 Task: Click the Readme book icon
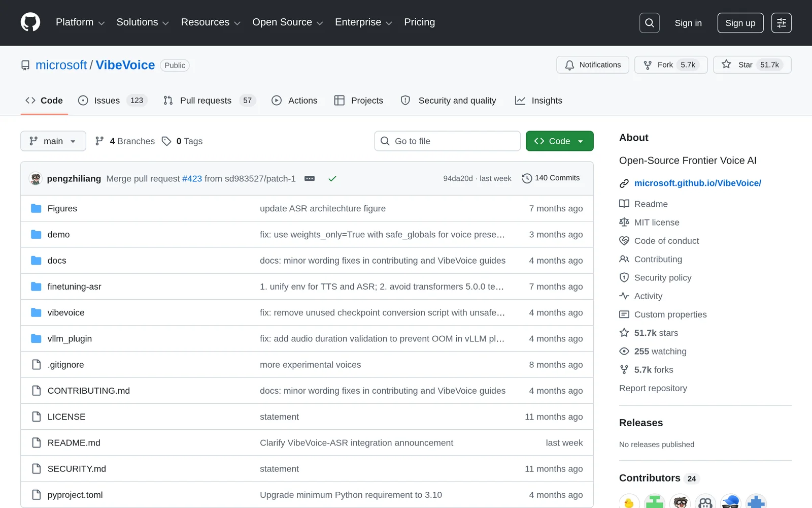click(x=624, y=204)
